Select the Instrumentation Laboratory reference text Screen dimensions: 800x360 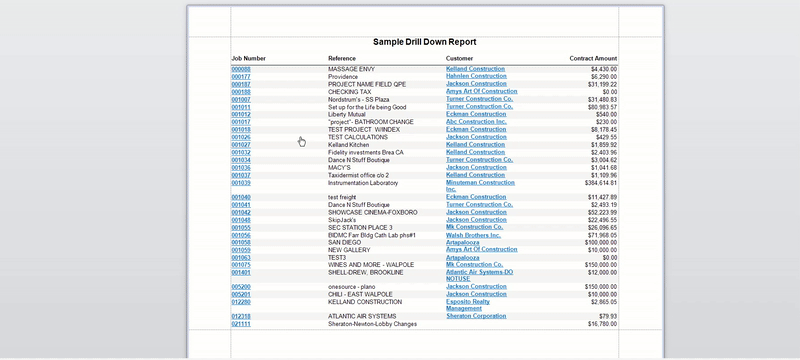[x=363, y=183]
